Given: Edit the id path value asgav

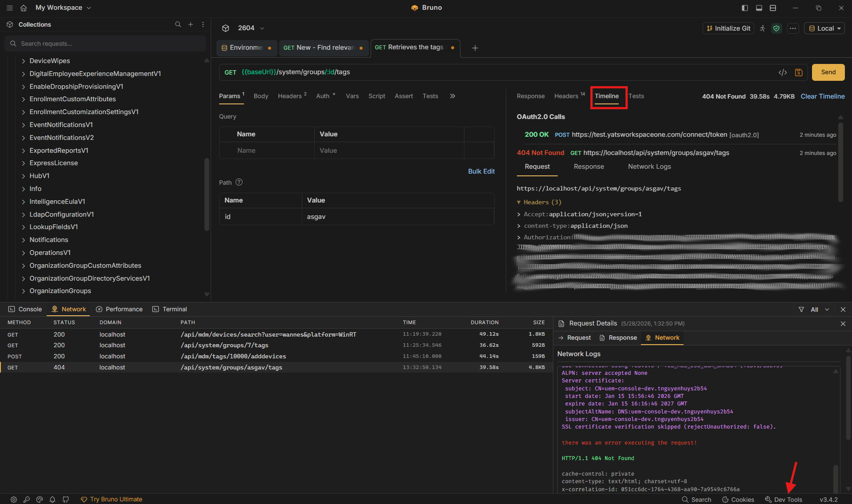Looking at the screenshot, I should (x=398, y=217).
